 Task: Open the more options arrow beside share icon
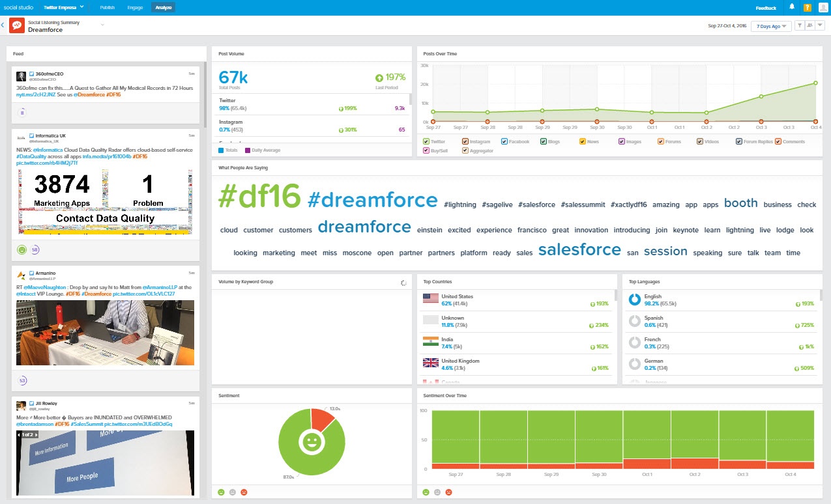(820, 25)
